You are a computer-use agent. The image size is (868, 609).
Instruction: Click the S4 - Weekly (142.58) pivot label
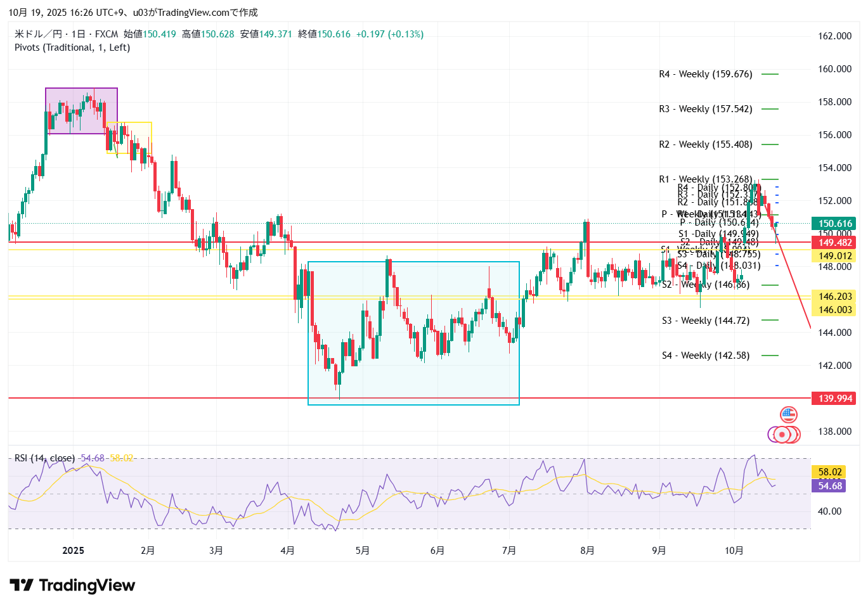click(x=705, y=356)
